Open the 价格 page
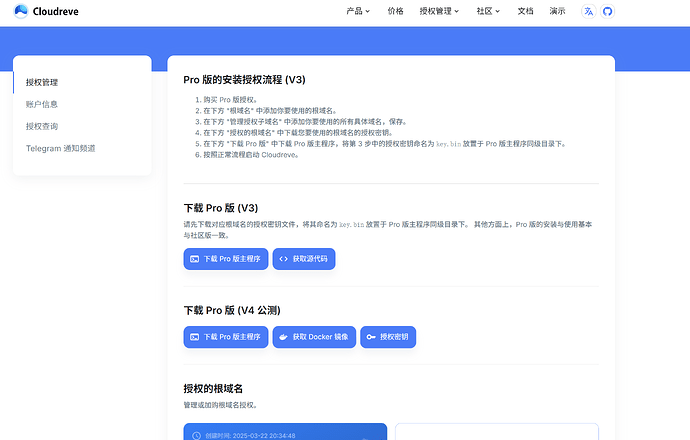690x440 pixels. click(x=395, y=11)
